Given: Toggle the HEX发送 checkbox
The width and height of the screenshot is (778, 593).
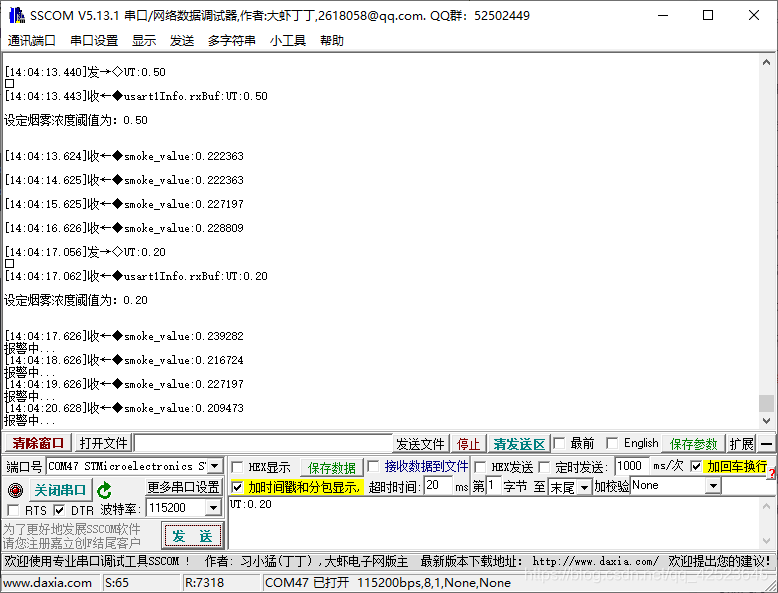Looking at the screenshot, I should point(480,467).
